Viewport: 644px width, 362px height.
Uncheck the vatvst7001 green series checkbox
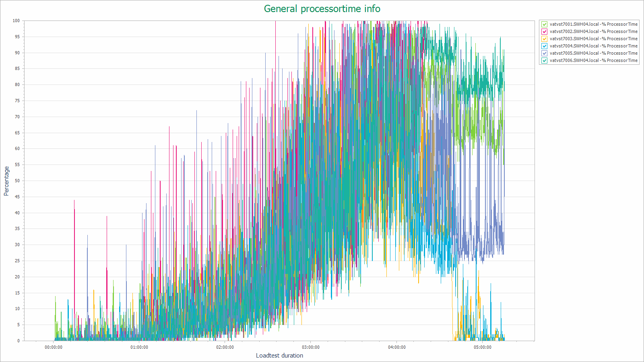[545, 24]
